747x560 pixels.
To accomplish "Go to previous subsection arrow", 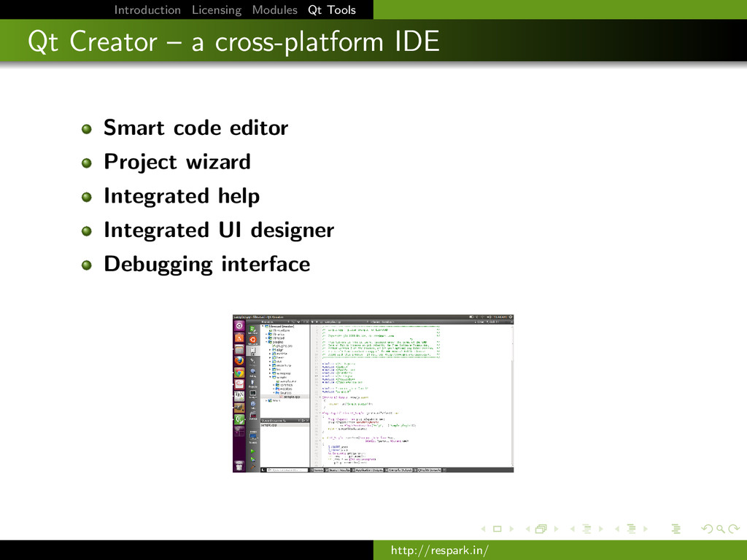I will tap(573, 529).
